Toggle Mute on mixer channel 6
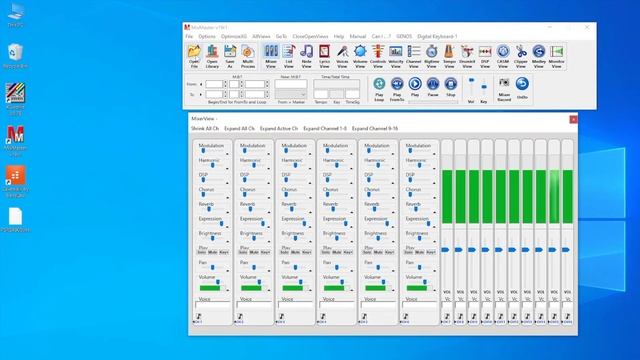Viewport: 640px width, 360px height. [420, 252]
